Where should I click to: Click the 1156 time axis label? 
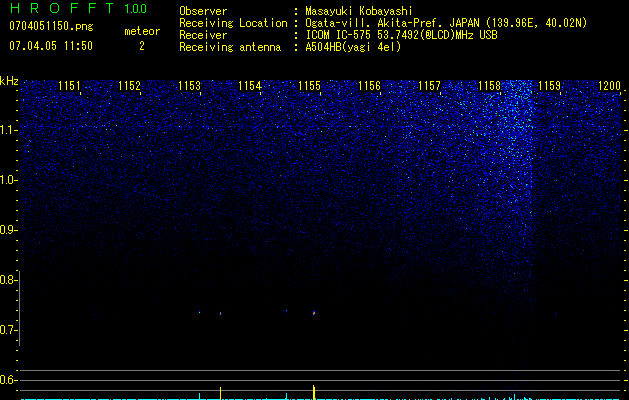coord(369,86)
